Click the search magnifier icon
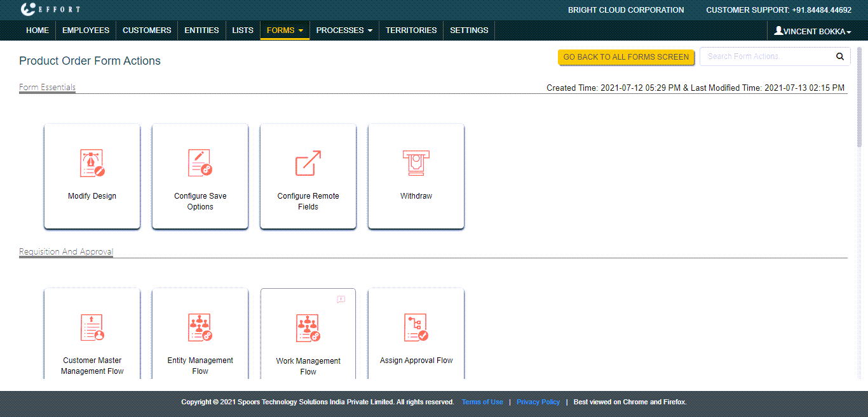Viewport: 868px width, 417px height. [840, 56]
